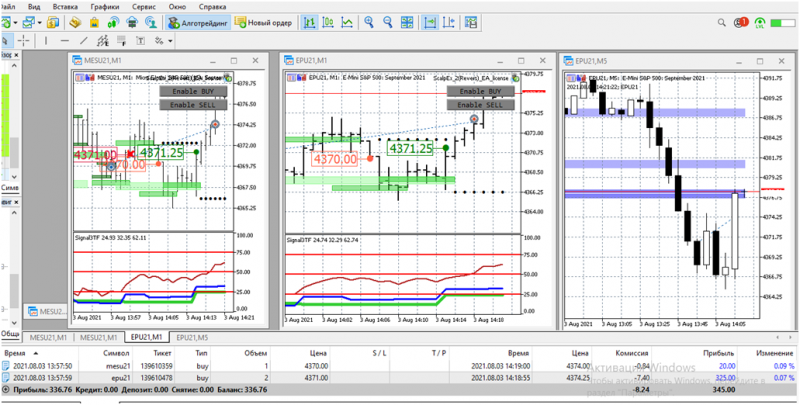Click the expert advisor icon in MESU21,M1 chart corner
Viewport: 800px width, 405px height.
coord(228,78)
